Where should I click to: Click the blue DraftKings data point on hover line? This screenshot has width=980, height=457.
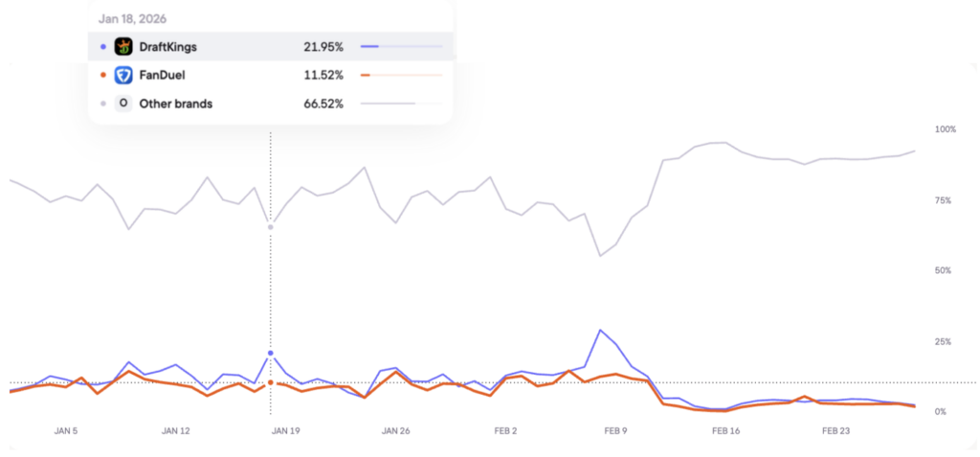point(271,354)
